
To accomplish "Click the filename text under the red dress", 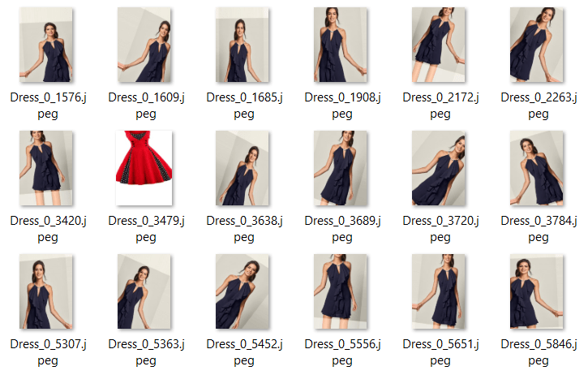I will [x=146, y=229].
